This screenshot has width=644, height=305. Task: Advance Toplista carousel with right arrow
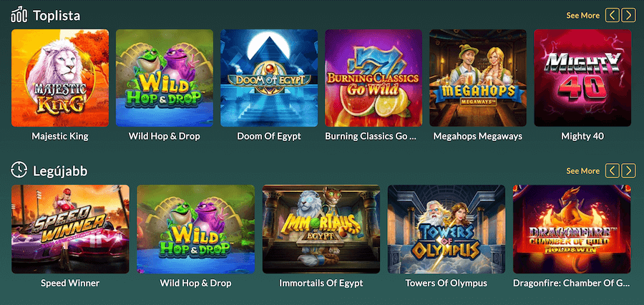coord(628,16)
